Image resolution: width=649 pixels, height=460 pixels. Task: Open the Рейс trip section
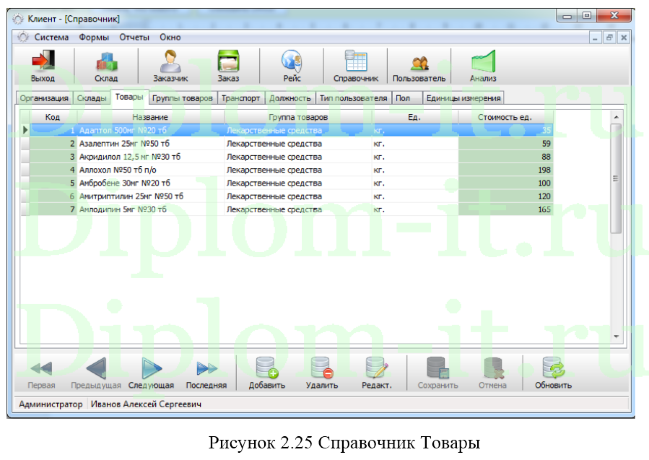coord(292,65)
